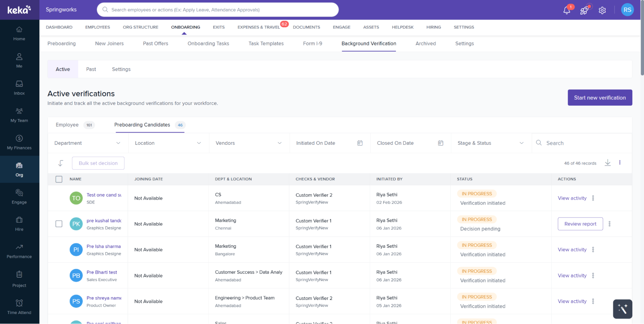This screenshot has width=644, height=324.
Task: Click the Start new verification button
Action: (x=600, y=97)
